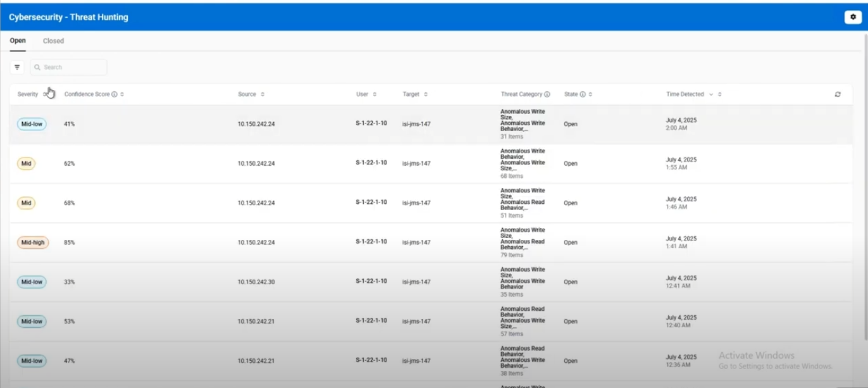This screenshot has height=388, width=868.
Task: Click the 85% confidence score
Action: (69, 242)
